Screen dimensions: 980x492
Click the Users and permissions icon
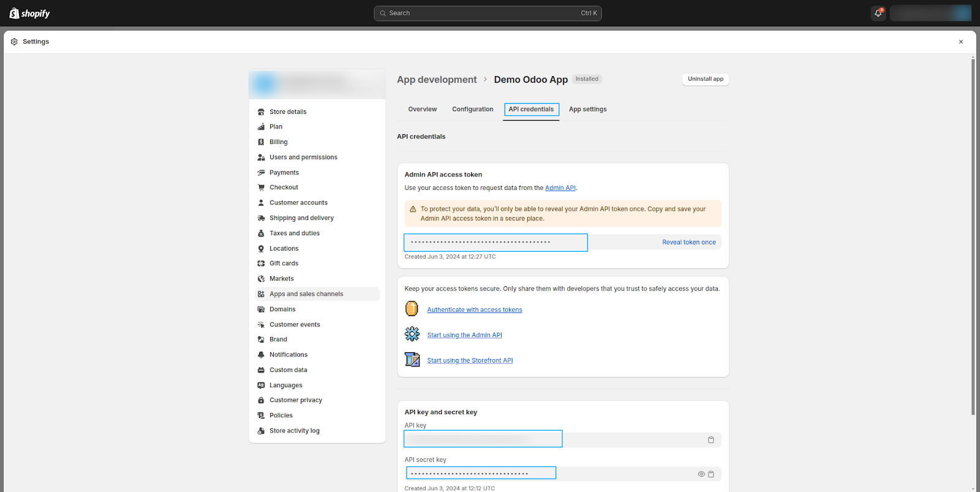point(261,157)
